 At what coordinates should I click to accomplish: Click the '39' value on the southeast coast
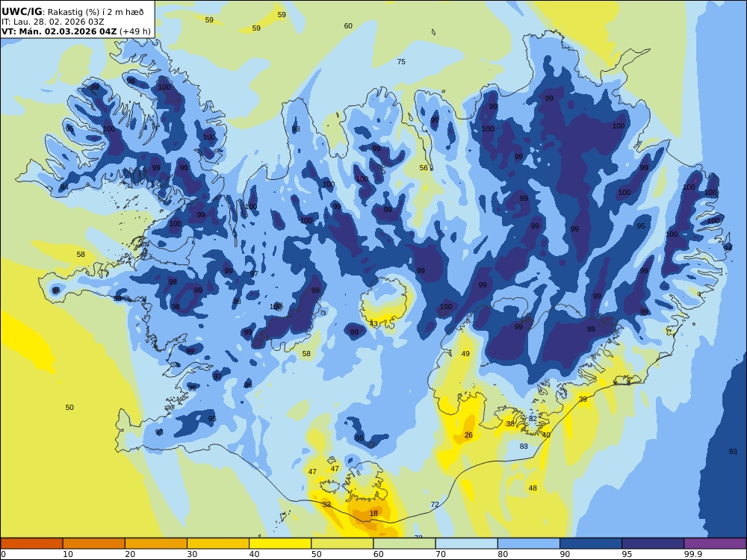coord(583,399)
